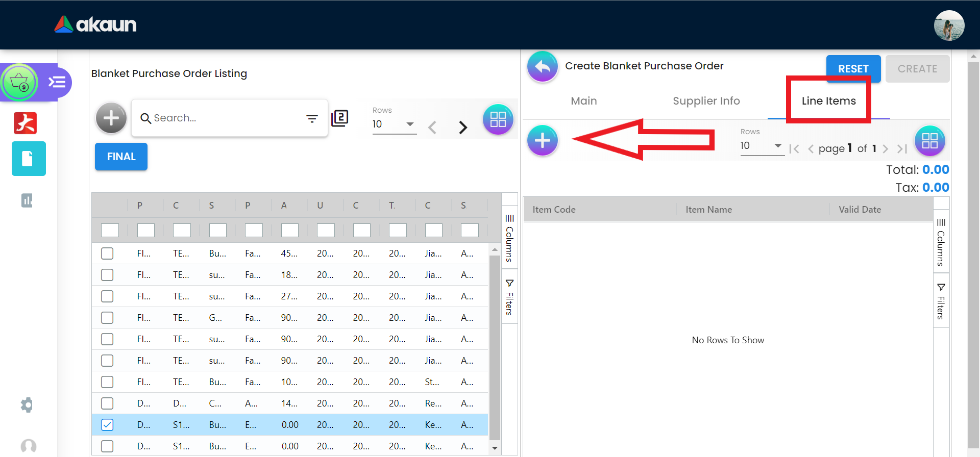The height and width of the screenshot is (457, 980).
Task: Open the user profile avatar menu
Action: point(949,25)
